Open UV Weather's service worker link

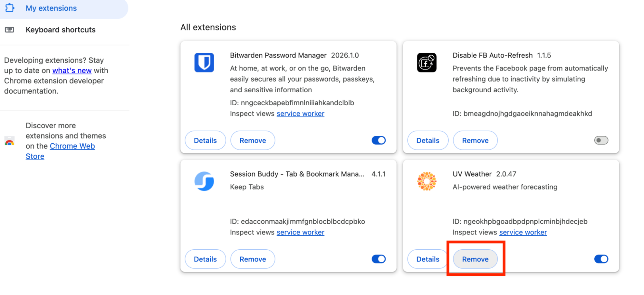[x=523, y=232]
